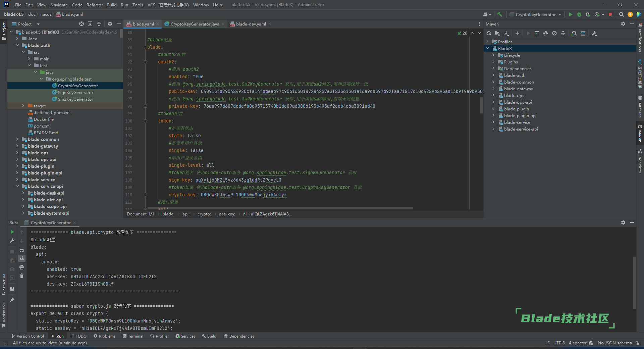Expand Lifecycle node in Maven
Image resolution: width=644 pixels, height=349 pixels.
click(493, 55)
